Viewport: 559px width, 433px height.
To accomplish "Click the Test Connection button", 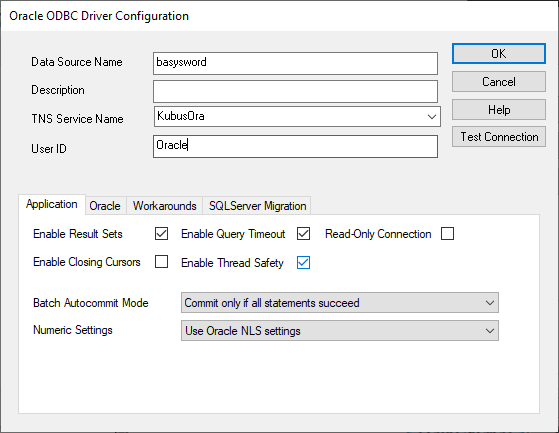I will [498, 136].
